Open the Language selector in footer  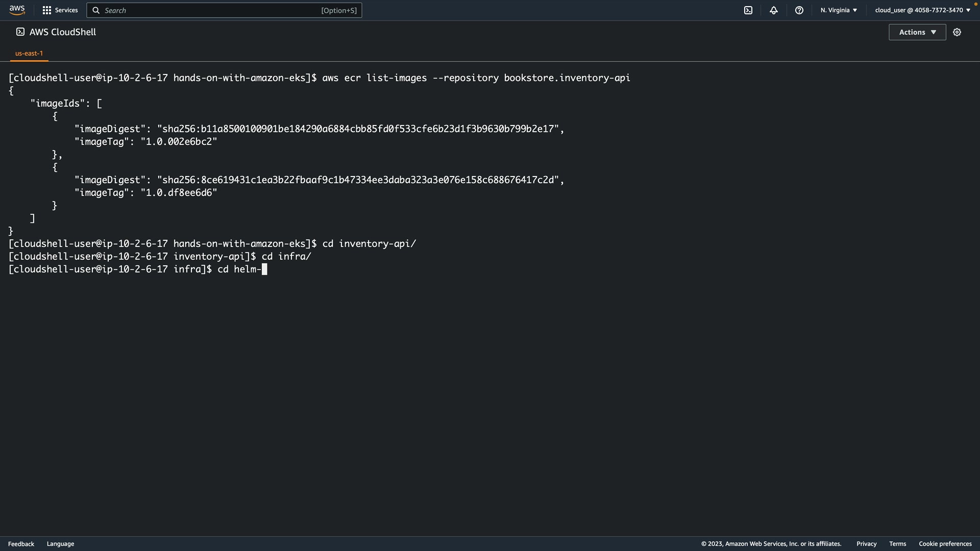pos(60,544)
